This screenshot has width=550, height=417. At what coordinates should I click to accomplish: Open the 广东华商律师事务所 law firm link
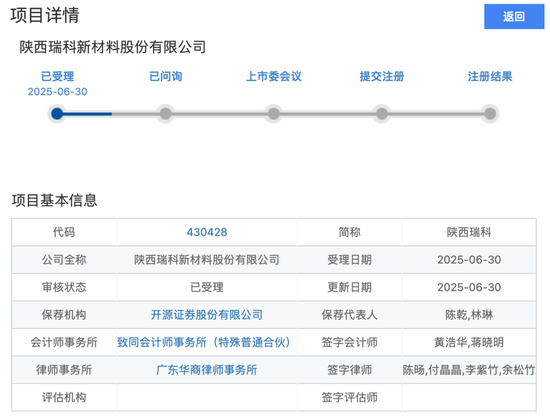pyautogui.click(x=207, y=370)
